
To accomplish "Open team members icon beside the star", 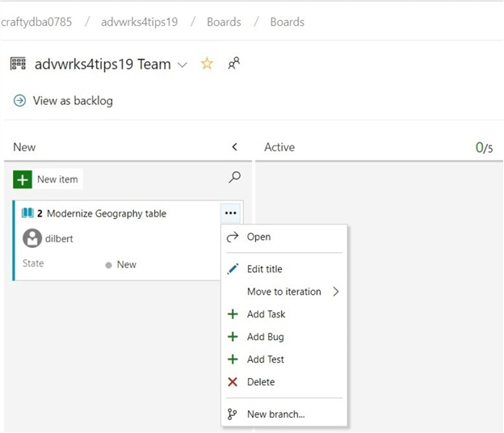I will (233, 63).
